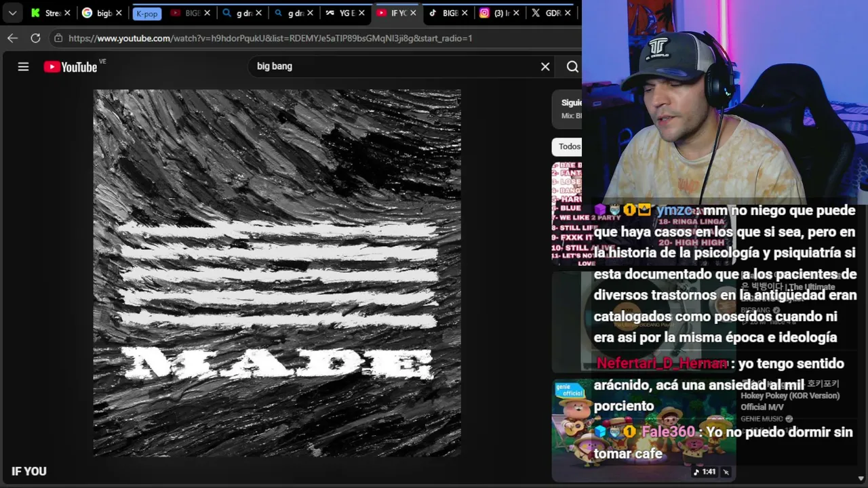Run the YouTube search with magnifier icon
This screenshot has width=868, height=488.
pos(572,66)
